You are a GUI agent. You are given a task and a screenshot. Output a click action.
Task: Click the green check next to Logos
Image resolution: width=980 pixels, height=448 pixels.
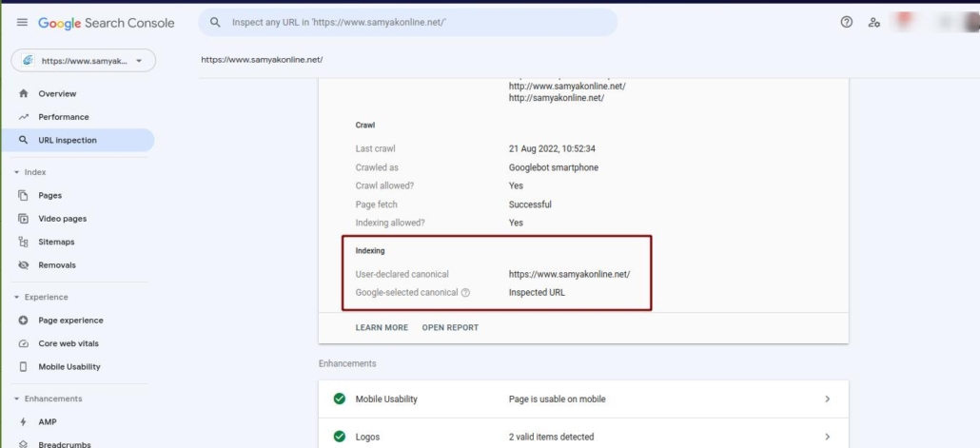pos(340,437)
